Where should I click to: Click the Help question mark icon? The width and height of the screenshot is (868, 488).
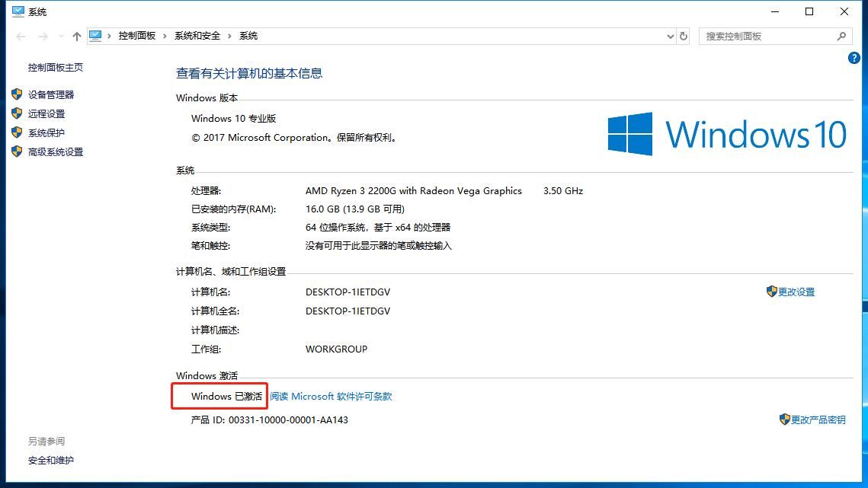854,57
